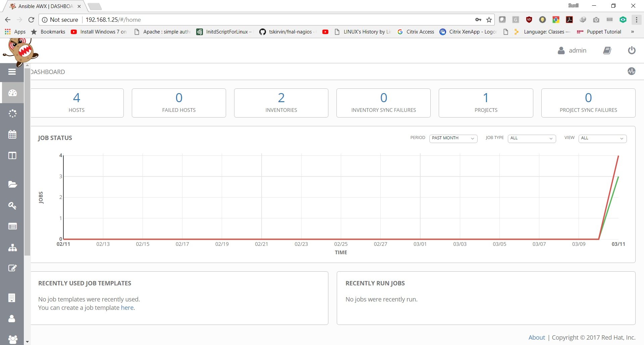Open a new browser tab
Image resolution: width=644 pixels, height=345 pixels.
[x=95, y=6]
